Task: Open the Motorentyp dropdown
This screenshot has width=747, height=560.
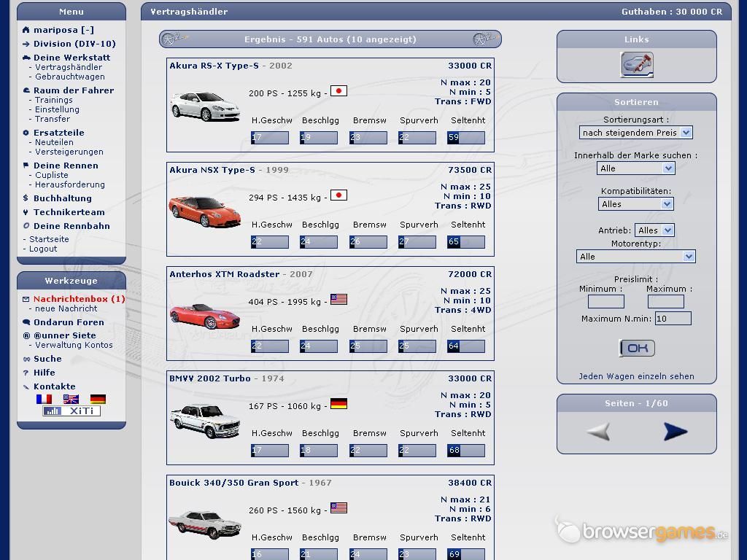Action: (635, 257)
